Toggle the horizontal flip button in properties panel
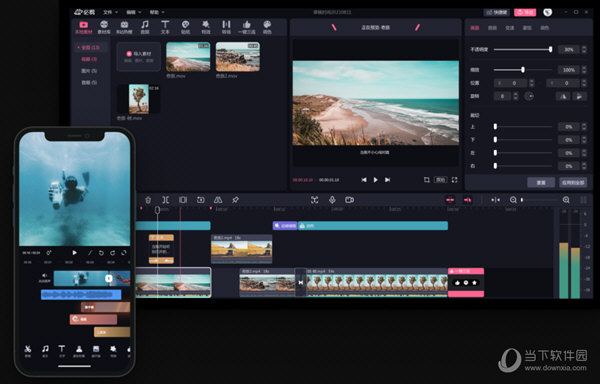 563,96
